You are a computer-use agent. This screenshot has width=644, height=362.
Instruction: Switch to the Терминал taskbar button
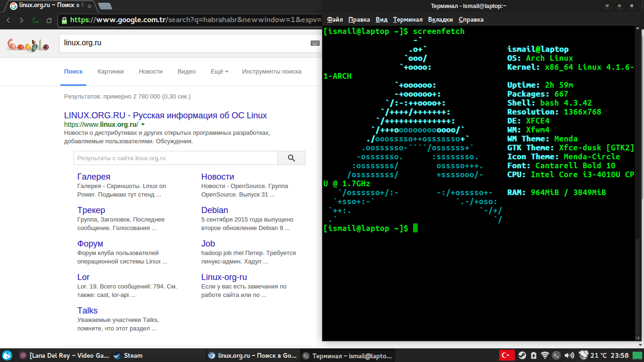click(x=347, y=355)
